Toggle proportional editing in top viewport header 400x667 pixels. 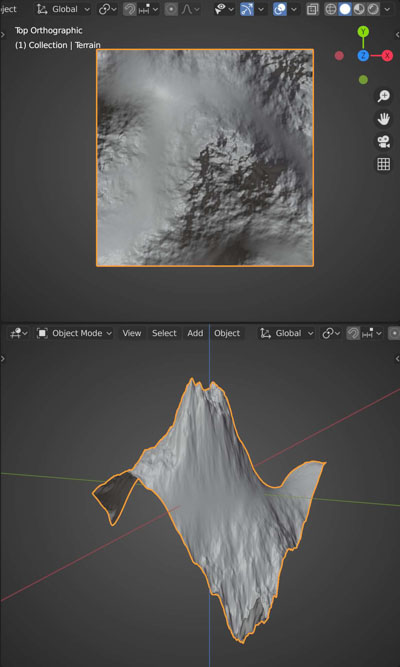pyautogui.click(x=171, y=9)
